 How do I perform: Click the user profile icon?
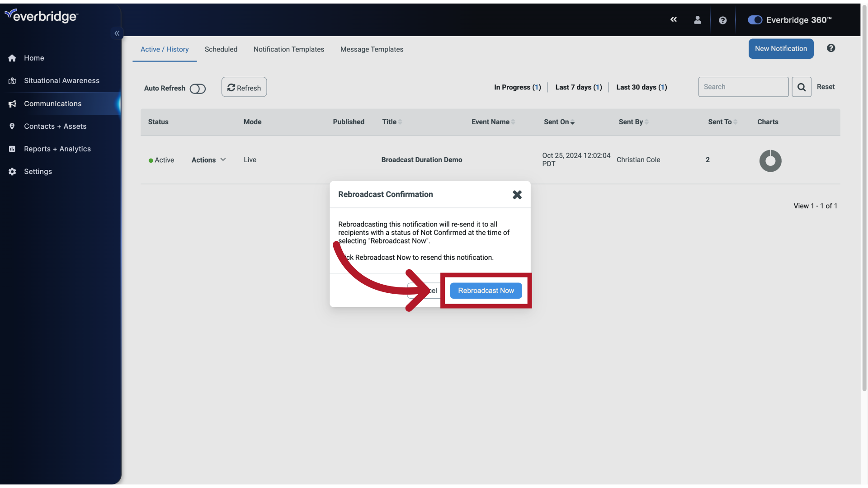coord(698,20)
